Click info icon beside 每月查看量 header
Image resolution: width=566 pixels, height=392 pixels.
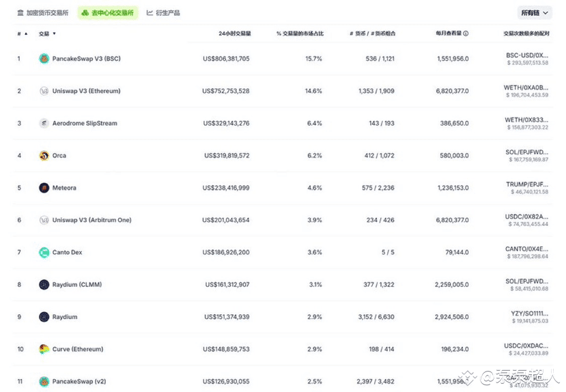point(466,33)
